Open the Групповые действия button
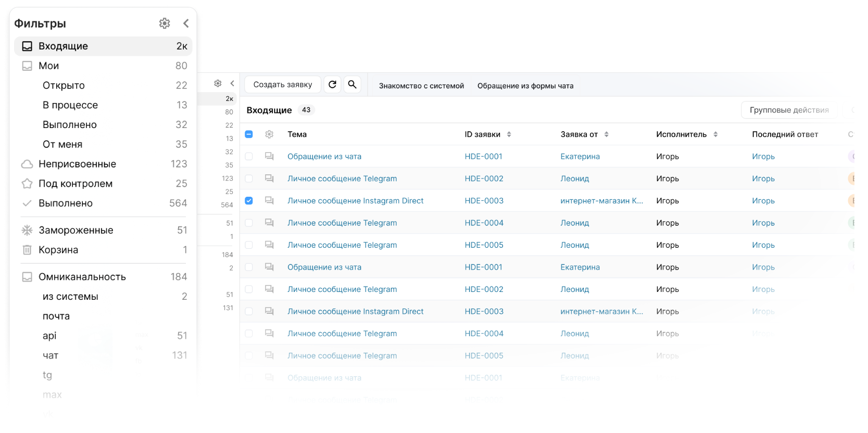Viewport: 868px width, 433px height. click(x=788, y=110)
